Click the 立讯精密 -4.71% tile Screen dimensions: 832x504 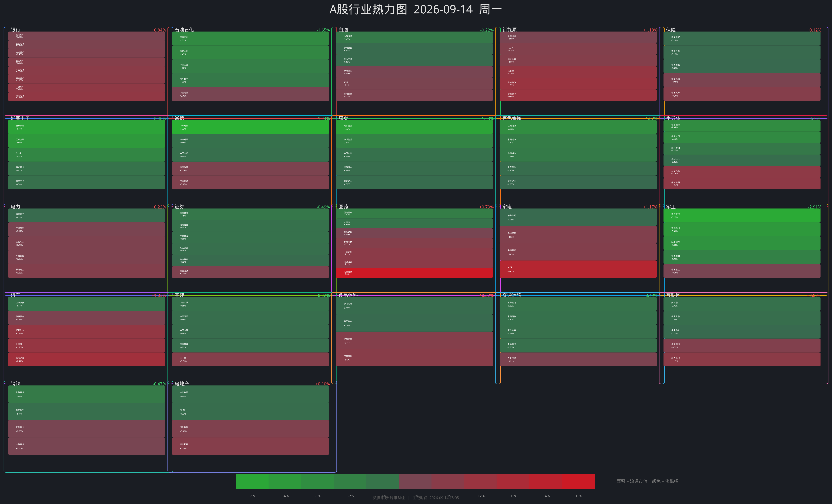pos(86,127)
